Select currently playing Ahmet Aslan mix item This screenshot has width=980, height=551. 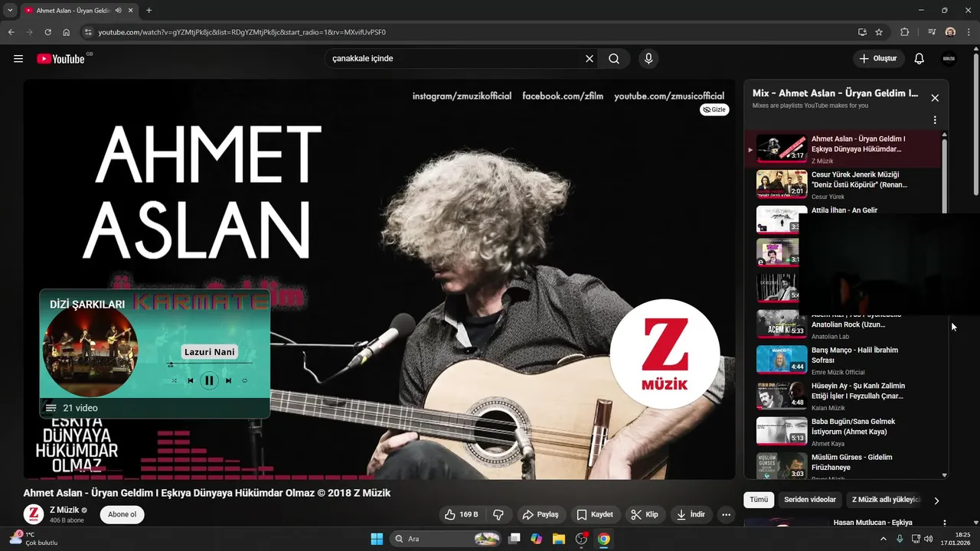pyautogui.click(x=842, y=149)
